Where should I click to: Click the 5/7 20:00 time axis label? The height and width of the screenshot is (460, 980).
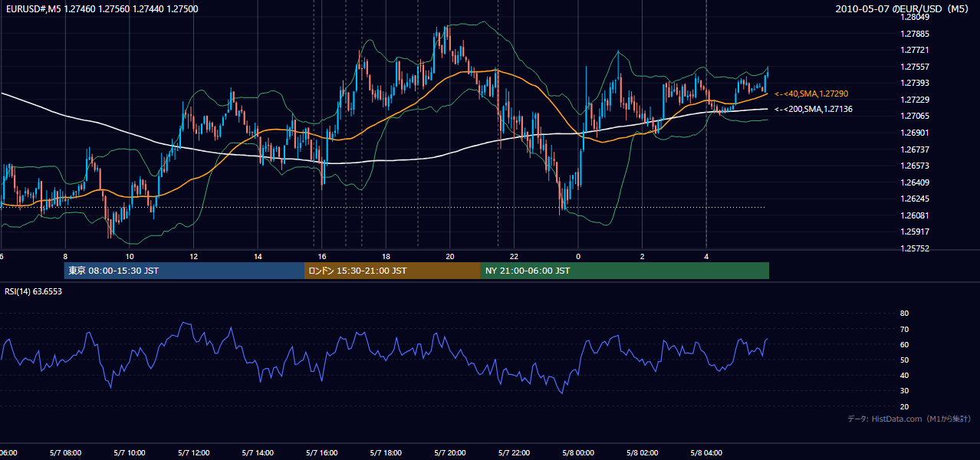[450, 453]
